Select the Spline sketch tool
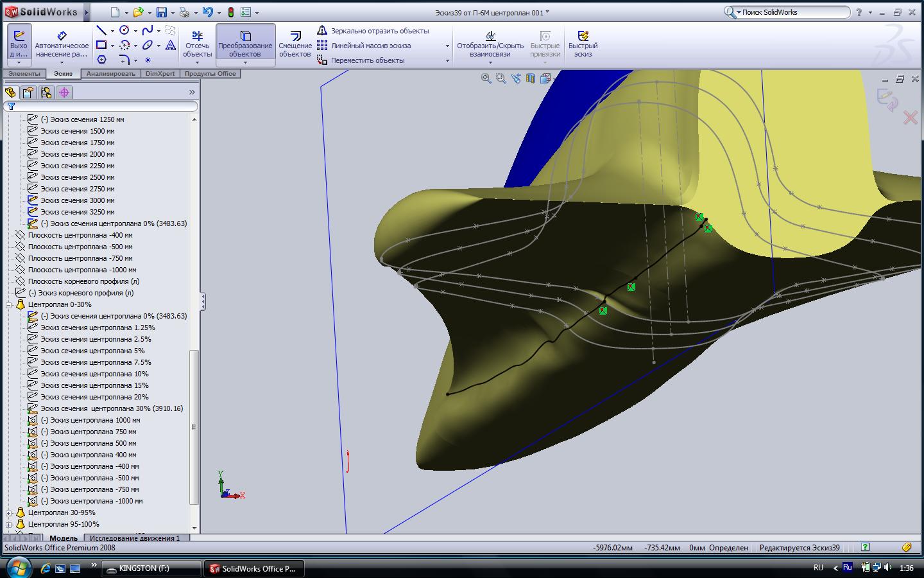 (x=148, y=30)
